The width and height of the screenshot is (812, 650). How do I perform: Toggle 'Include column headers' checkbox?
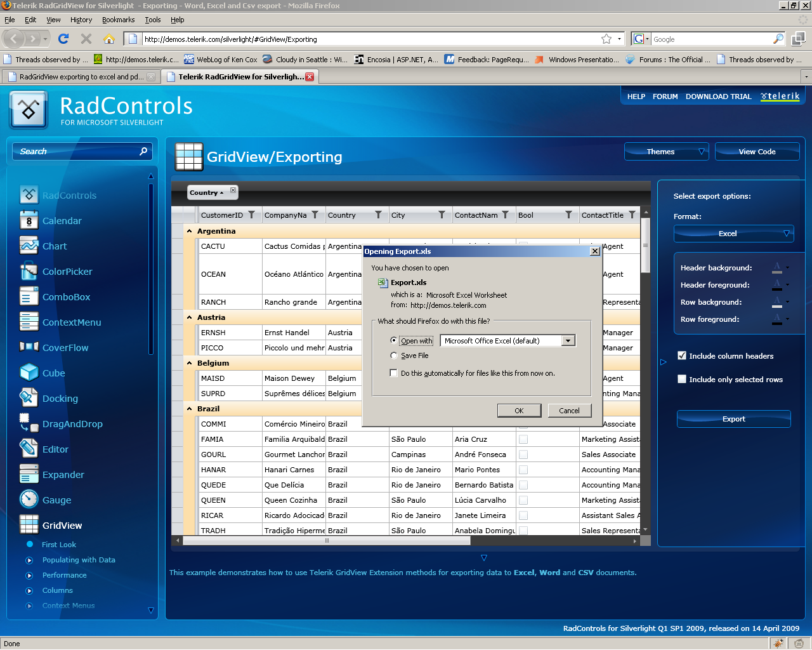pos(682,355)
